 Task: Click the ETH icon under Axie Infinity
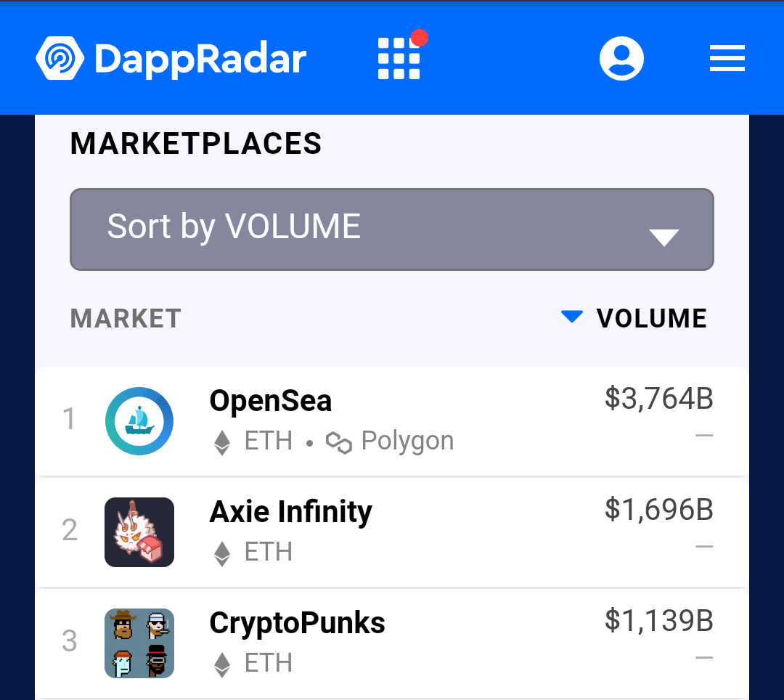[222, 553]
